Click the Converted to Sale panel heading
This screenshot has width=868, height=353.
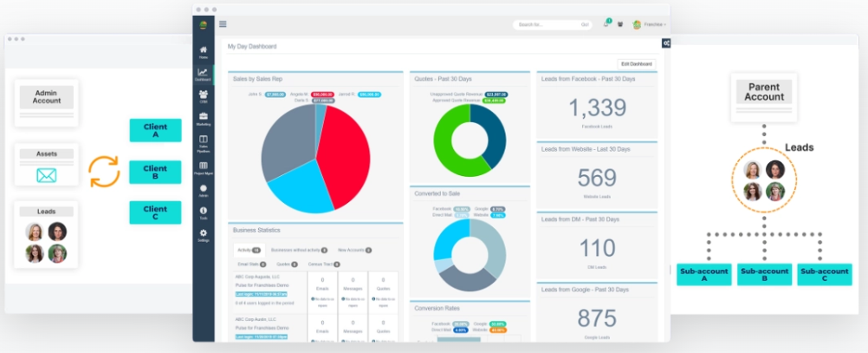[437, 193]
